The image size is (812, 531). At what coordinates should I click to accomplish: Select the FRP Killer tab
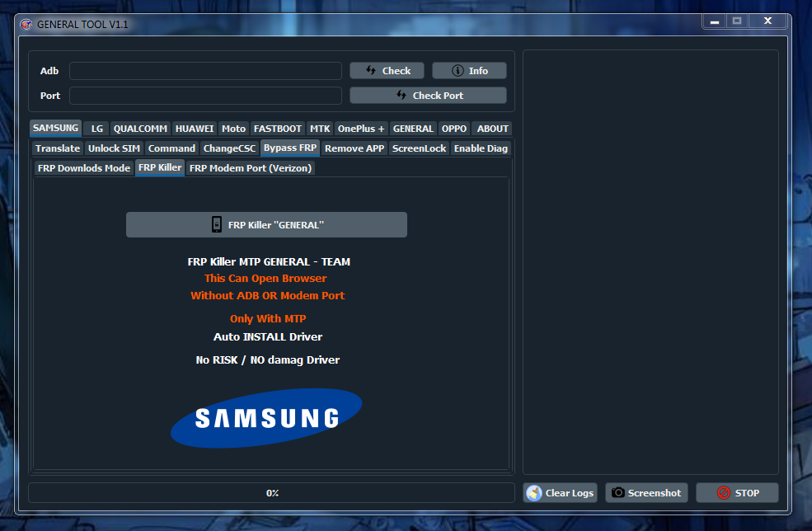(159, 167)
